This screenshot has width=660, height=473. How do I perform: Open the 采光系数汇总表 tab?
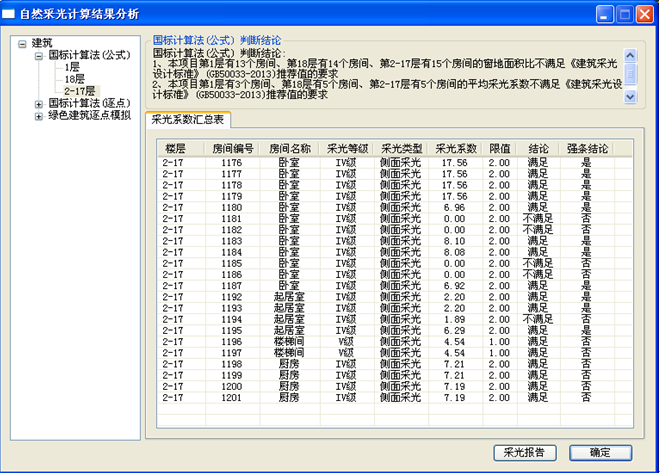190,120
